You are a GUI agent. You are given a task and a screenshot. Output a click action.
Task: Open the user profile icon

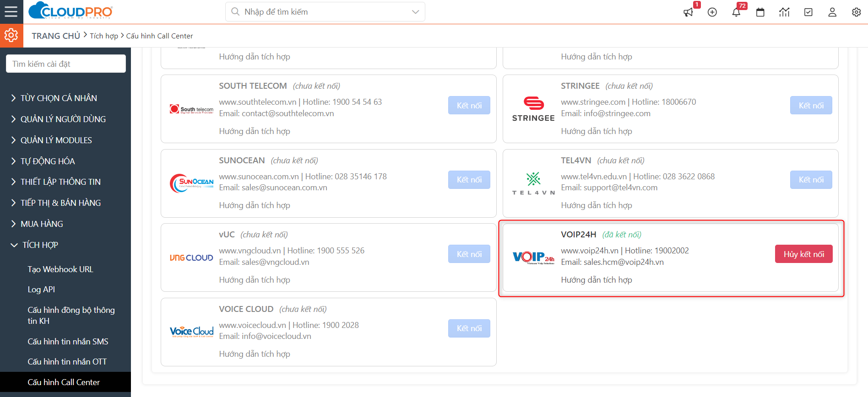pyautogui.click(x=832, y=12)
